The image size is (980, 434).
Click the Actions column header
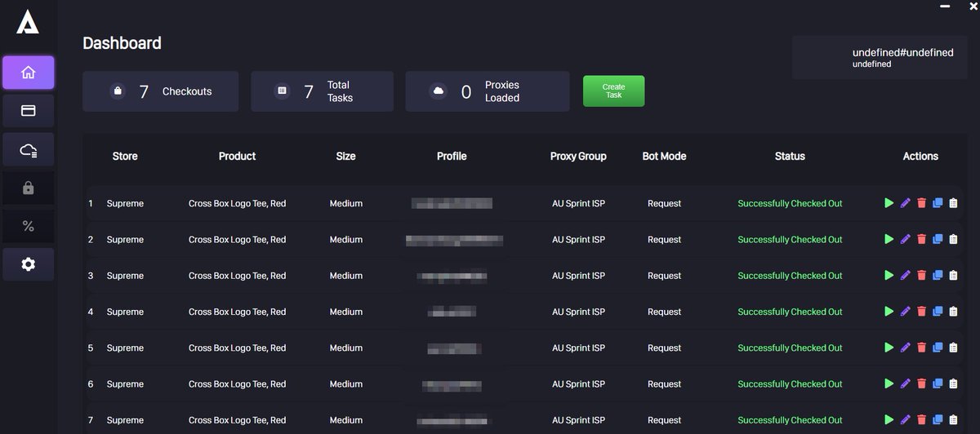920,156
